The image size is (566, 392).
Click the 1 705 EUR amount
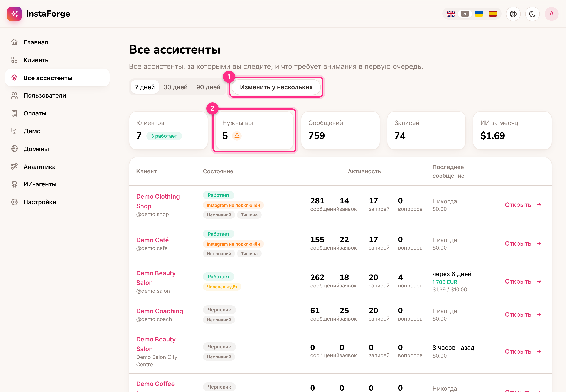tap(445, 282)
